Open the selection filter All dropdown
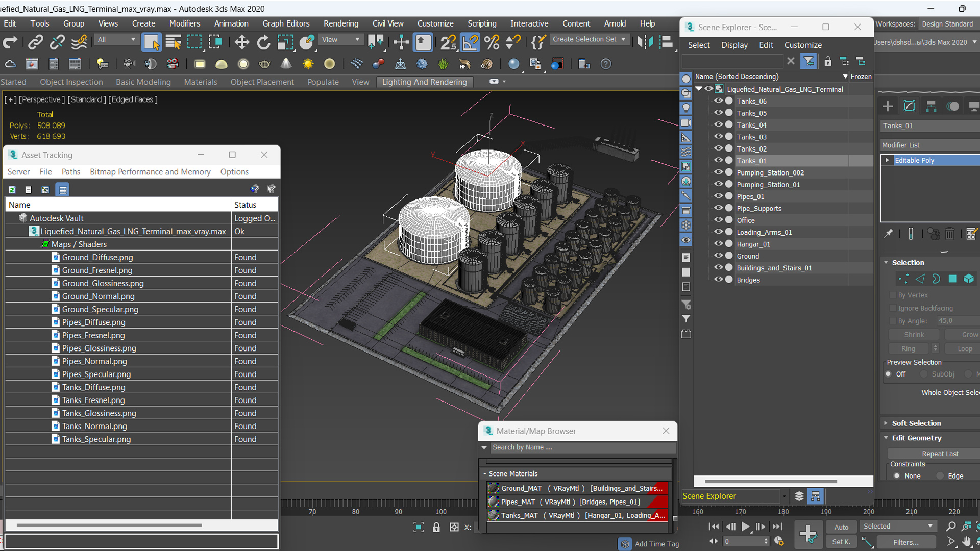The height and width of the screenshot is (551, 980). (x=116, y=40)
